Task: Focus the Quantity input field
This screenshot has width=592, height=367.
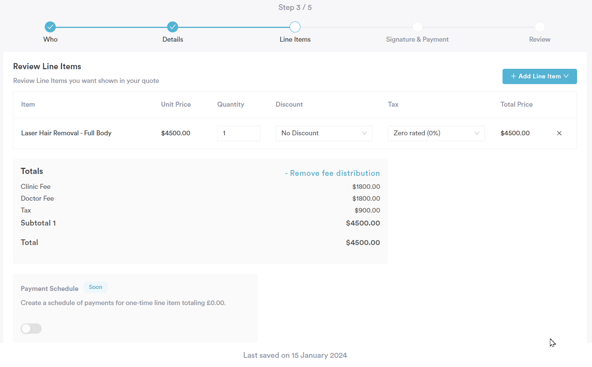Action: [239, 133]
